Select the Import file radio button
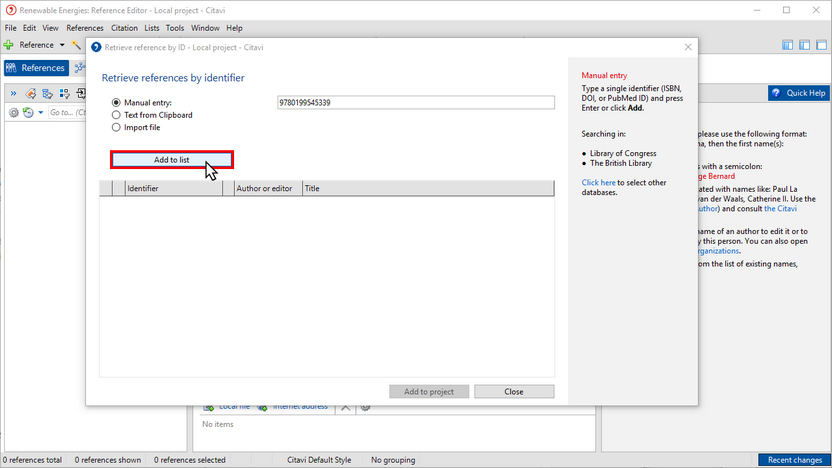832x468 pixels. click(116, 127)
